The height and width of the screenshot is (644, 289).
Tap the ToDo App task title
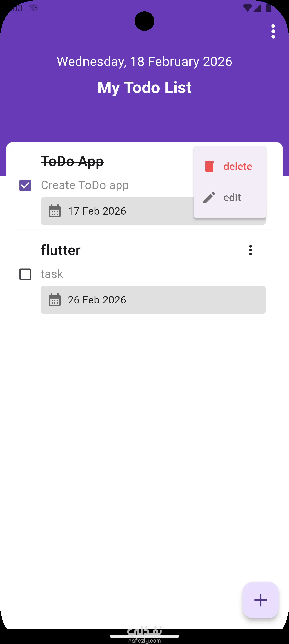[72, 161]
